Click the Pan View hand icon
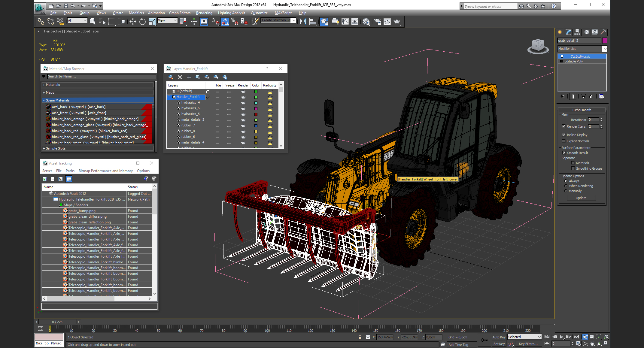 coord(592,343)
